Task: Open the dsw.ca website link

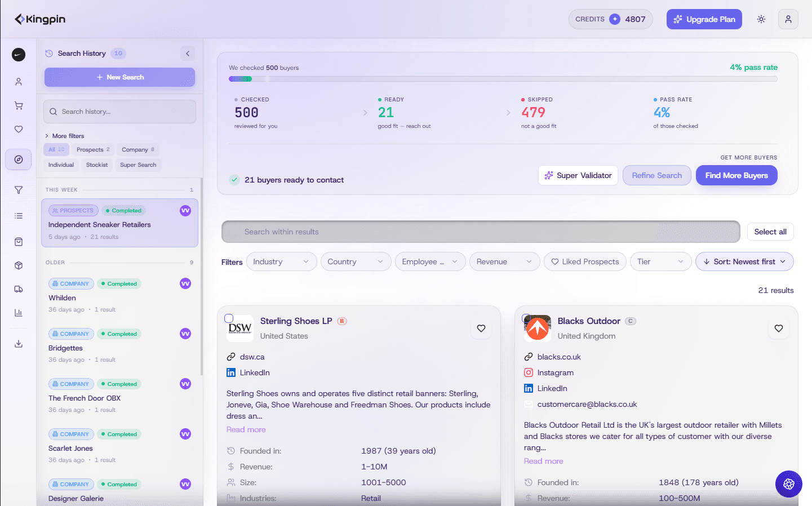Action: point(252,357)
